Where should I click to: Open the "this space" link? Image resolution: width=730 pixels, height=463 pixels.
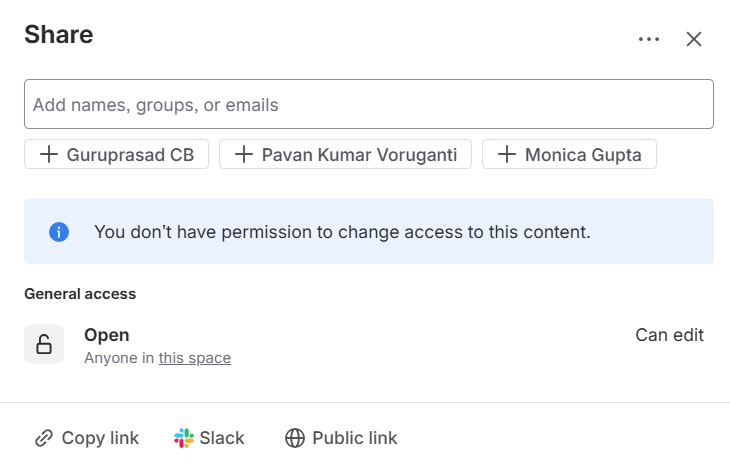tap(194, 358)
